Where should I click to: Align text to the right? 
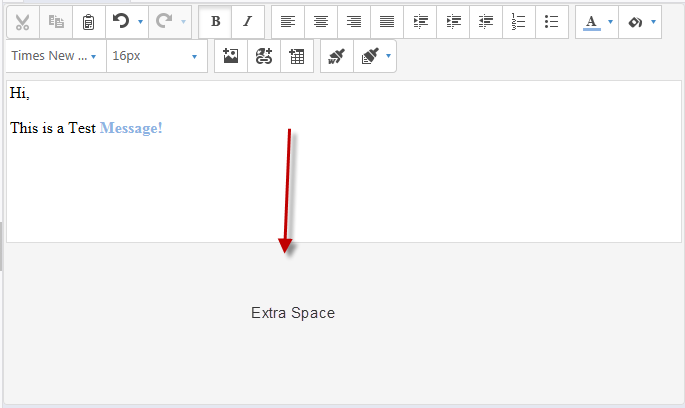pos(354,21)
